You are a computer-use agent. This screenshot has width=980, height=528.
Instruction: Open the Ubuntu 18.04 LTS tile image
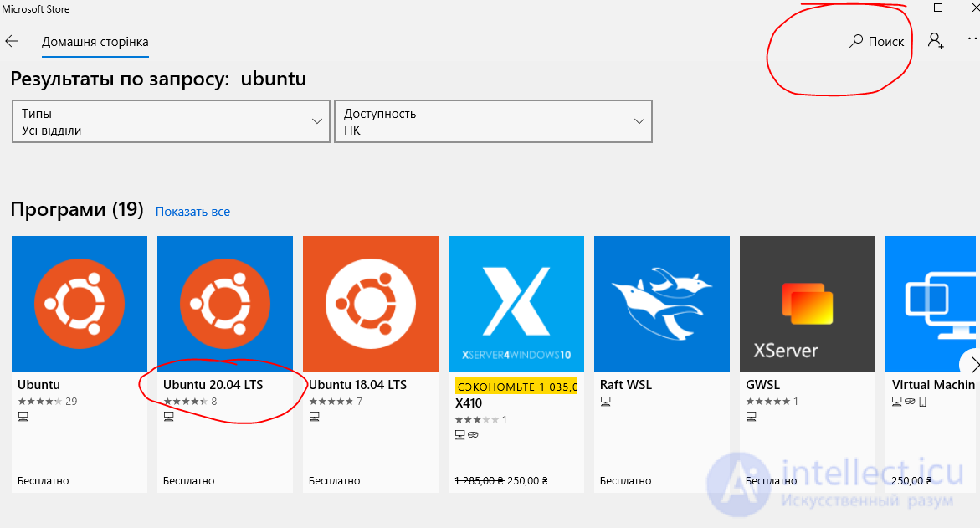371,304
